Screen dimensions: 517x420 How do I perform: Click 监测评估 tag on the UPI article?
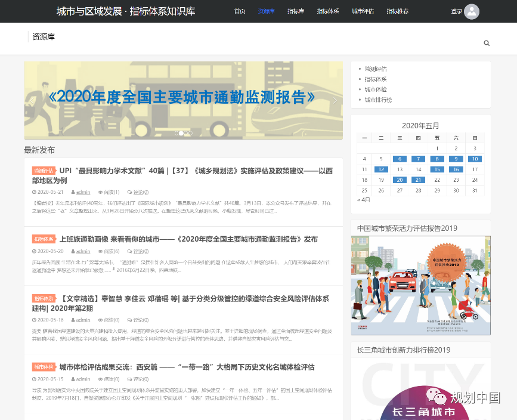[x=44, y=171]
